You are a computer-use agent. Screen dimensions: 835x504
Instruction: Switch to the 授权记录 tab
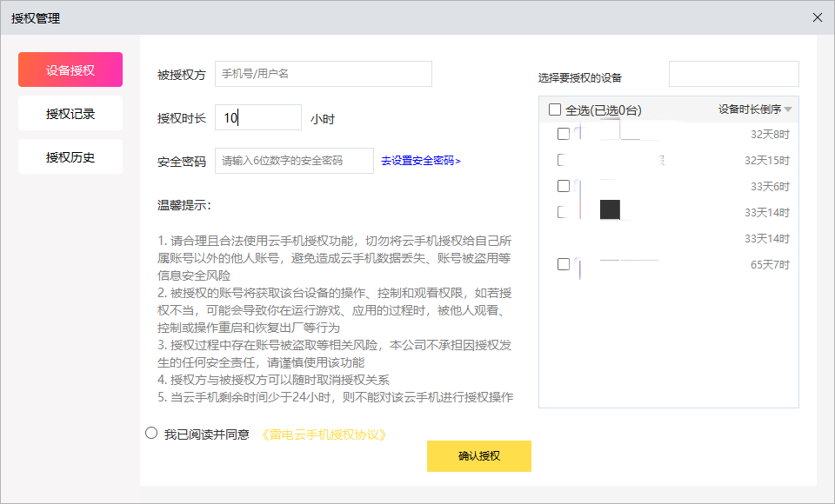coord(70,114)
